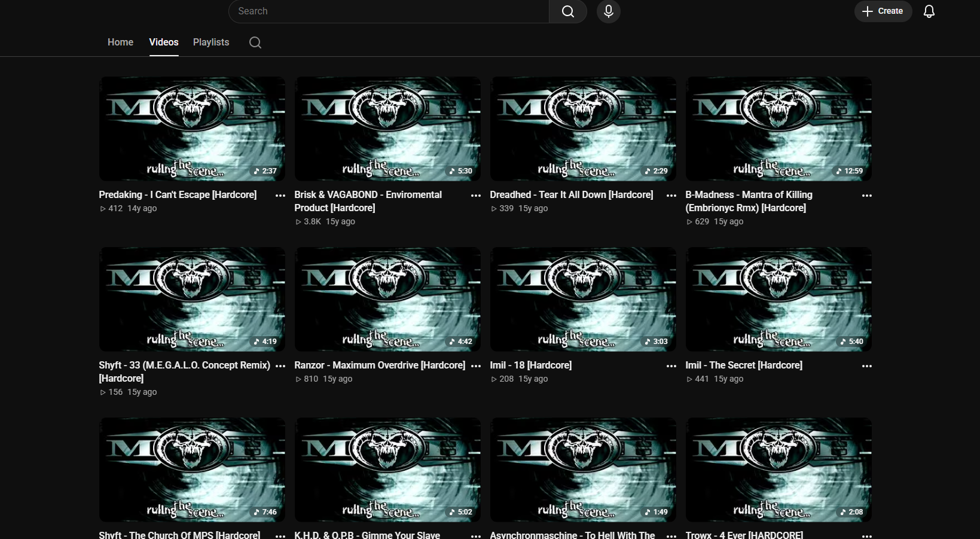Click the '412 14y ago' stats under Predaking
The height and width of the screenshot is (539, 980).
128,209
